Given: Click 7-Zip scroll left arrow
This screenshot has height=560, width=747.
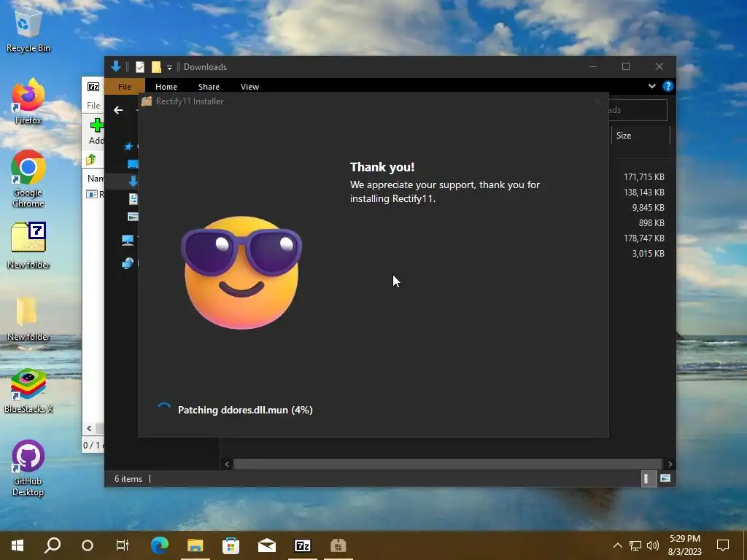Looking at the screenshot, I should coord(89,429).
